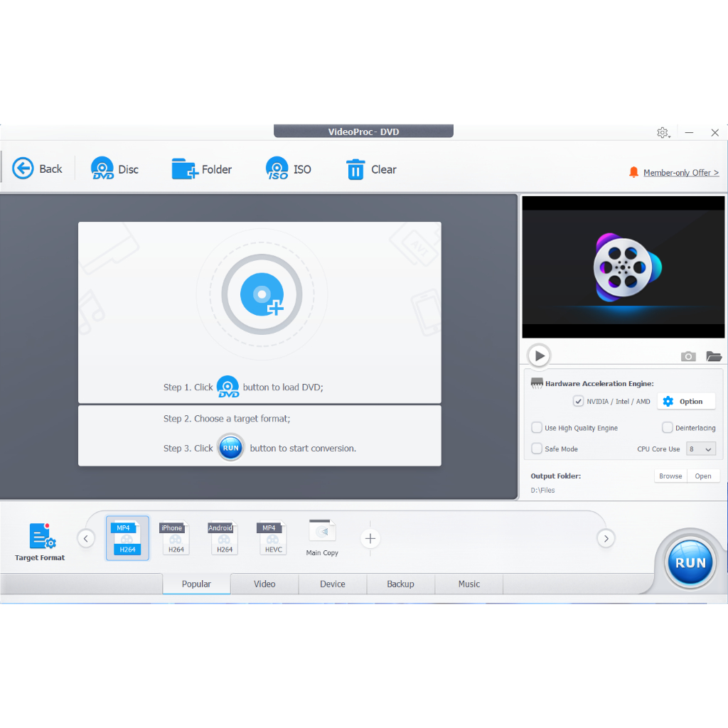Click the Folder import icon
Image resolution: width=728 pixels, height=728 pixels.
pos(184,168)
